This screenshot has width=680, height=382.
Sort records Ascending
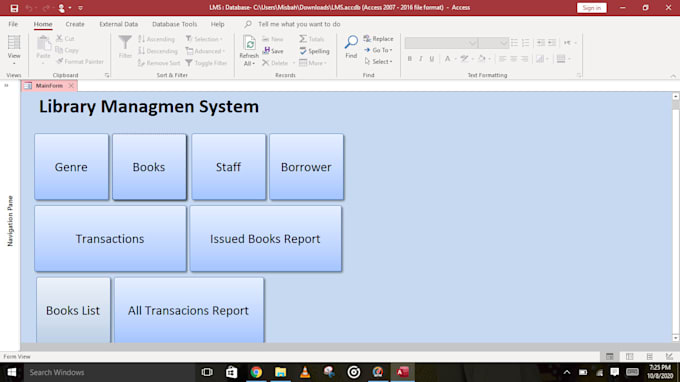156,39
